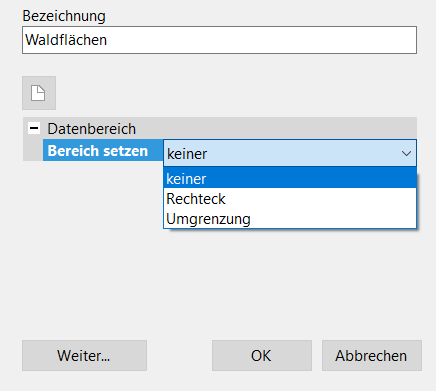Select the 'Datenbereich' category header

[x=92, y=129]
